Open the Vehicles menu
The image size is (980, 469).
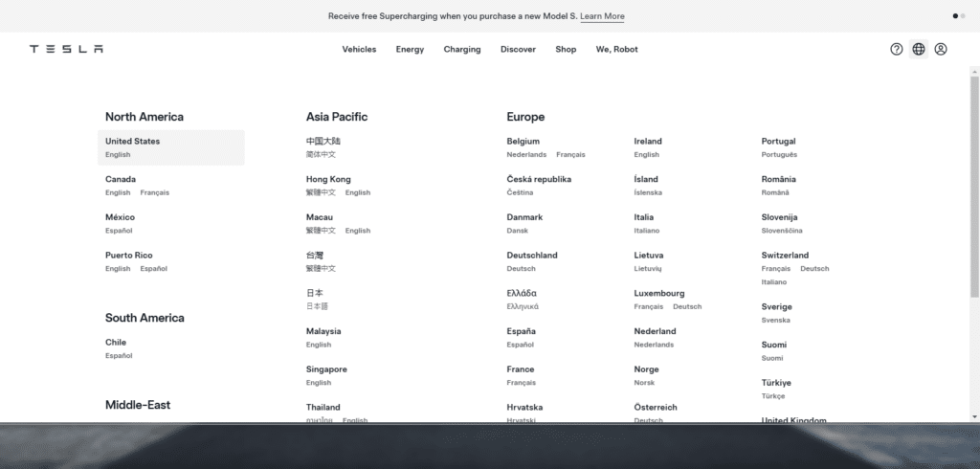click(x=359, y=50)
